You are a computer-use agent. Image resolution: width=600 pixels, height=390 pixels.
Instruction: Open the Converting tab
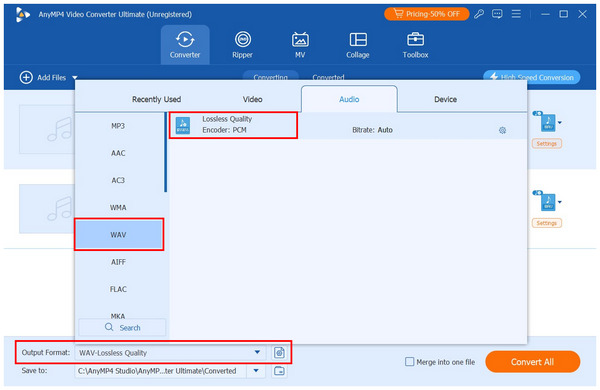click(271, 76)
